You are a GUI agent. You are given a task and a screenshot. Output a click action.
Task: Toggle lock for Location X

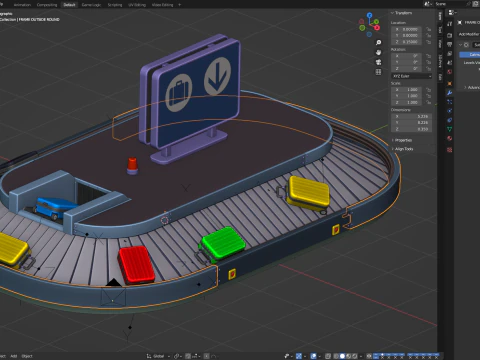pos(429,29)
